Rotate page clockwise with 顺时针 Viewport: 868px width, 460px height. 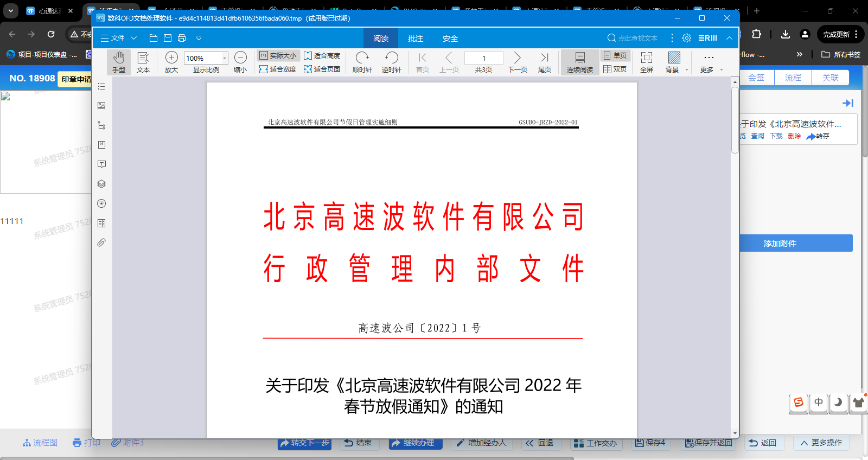click(x=362, y=62)
